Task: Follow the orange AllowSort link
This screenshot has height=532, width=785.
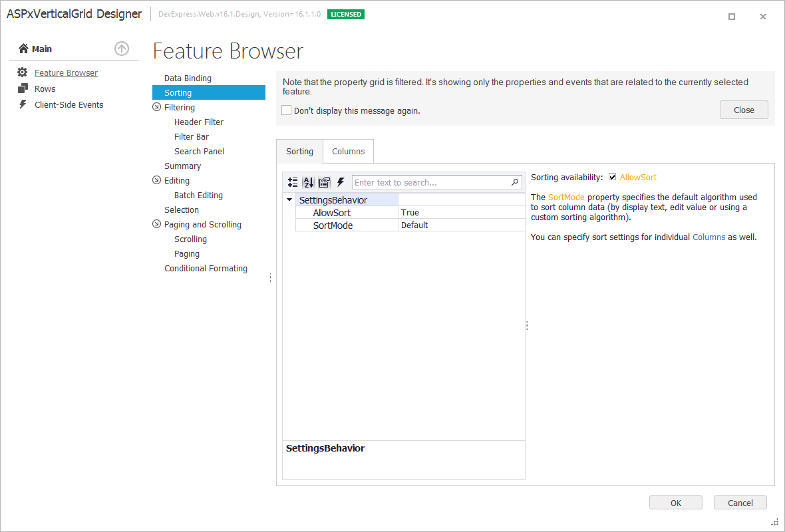Action: click(x=639, y=177)
